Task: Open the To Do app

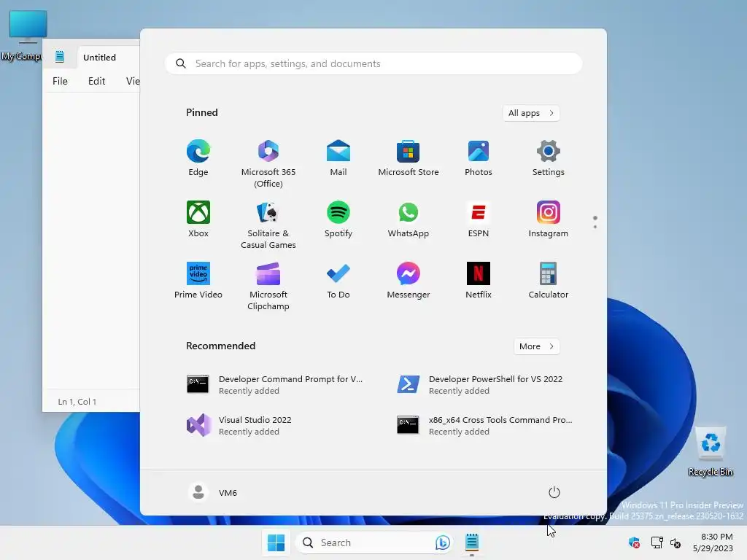Action: coord(338,281)
